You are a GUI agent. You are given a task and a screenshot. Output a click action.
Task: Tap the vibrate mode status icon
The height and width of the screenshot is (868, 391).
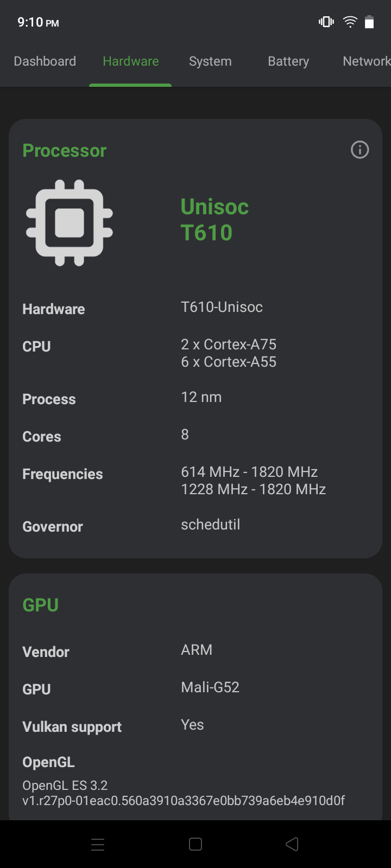[326, 21]
